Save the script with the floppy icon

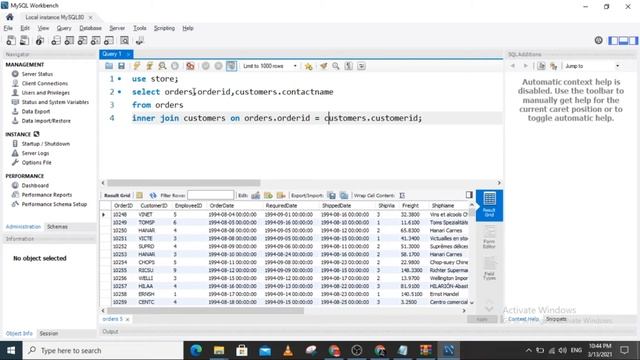121,66
